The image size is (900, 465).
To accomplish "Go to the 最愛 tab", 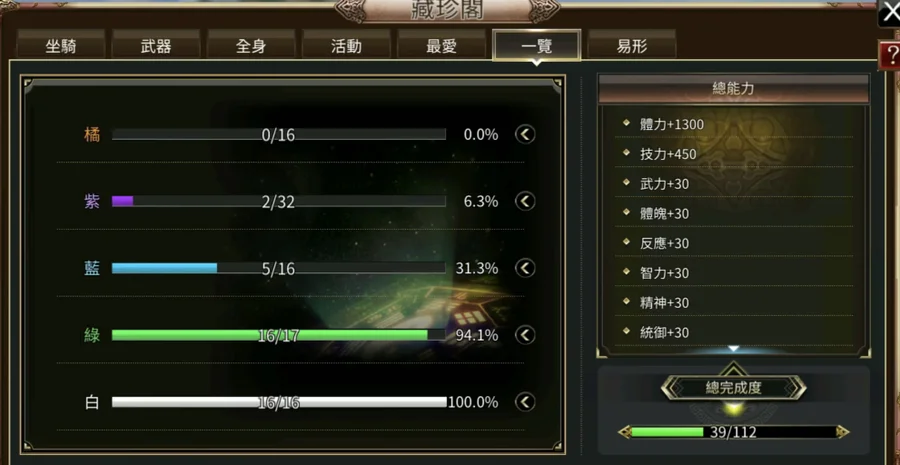I will click(x=441, y=46).
